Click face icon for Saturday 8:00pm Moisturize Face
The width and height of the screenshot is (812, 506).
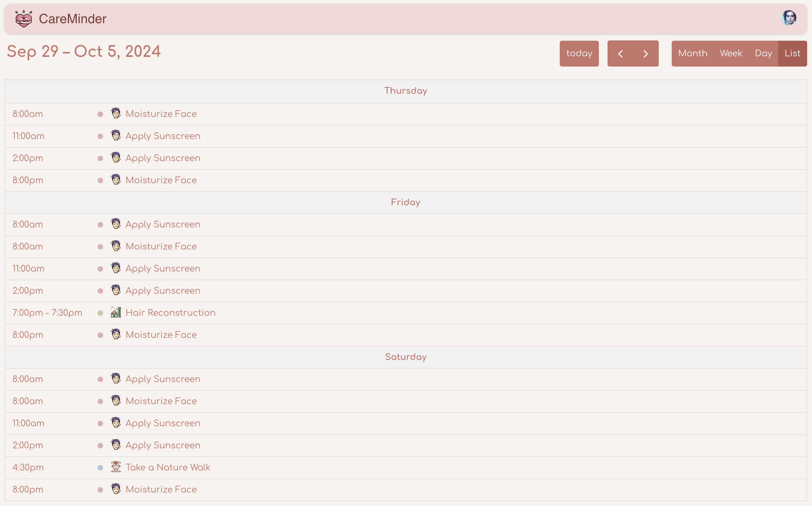coord(116,489)
